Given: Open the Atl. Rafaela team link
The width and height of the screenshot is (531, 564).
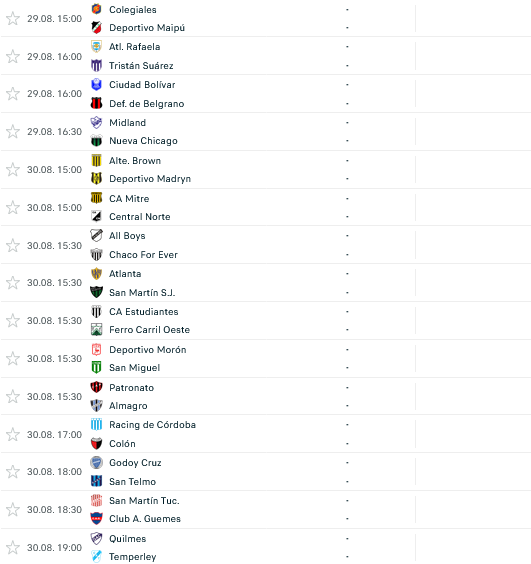Looking at the screenshot, I should click(x=135, y=47).
